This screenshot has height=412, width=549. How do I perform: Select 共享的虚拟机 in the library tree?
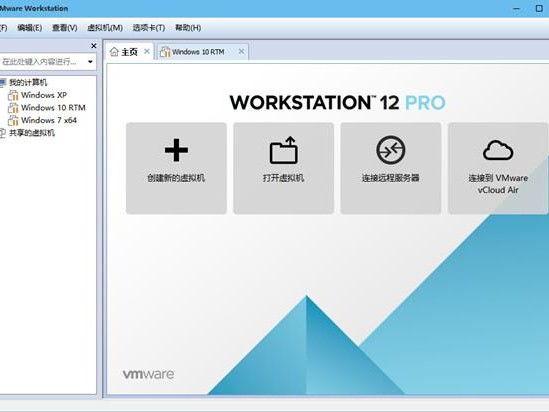click(32, 133)
